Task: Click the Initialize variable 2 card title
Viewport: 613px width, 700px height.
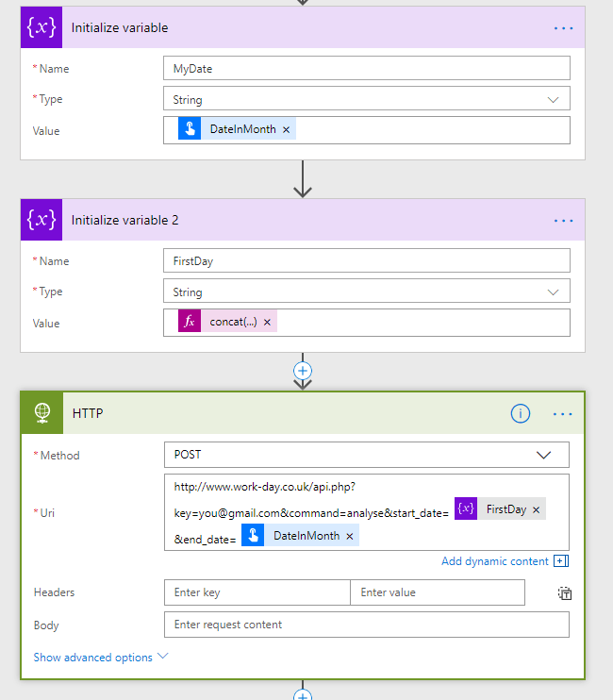Action: pos(124,220)
